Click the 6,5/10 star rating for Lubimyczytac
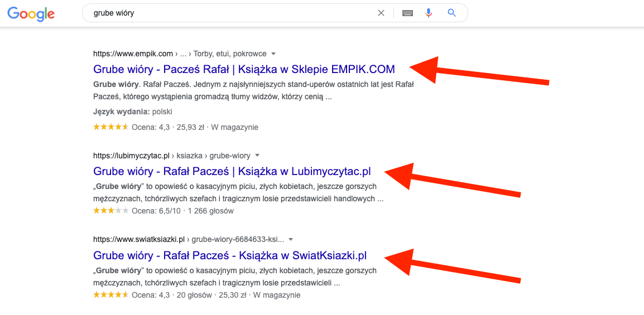 point(110,211)
